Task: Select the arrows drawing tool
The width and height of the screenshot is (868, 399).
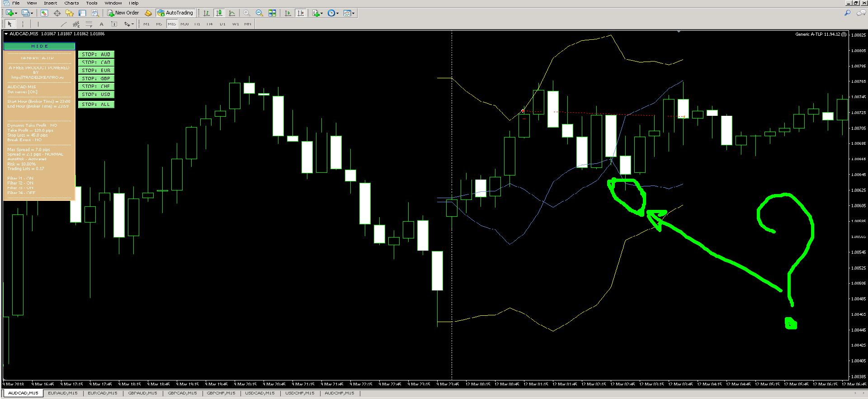Action: pos(127,24)
